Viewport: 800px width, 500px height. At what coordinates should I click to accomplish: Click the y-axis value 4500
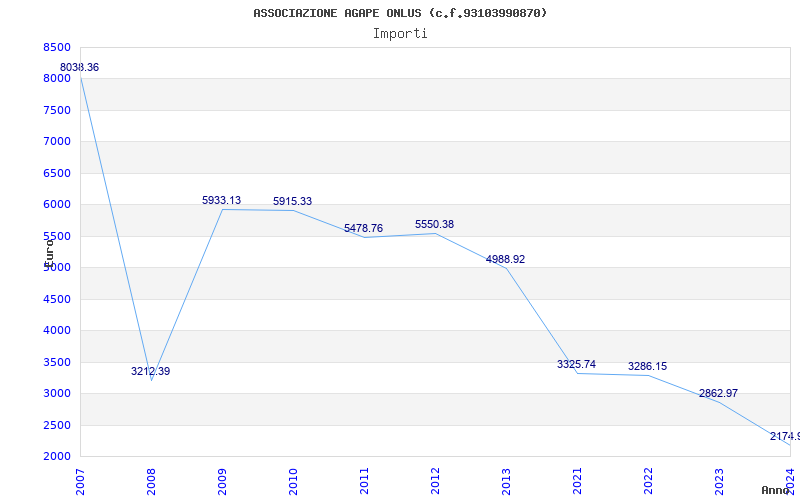coord(57,299)
